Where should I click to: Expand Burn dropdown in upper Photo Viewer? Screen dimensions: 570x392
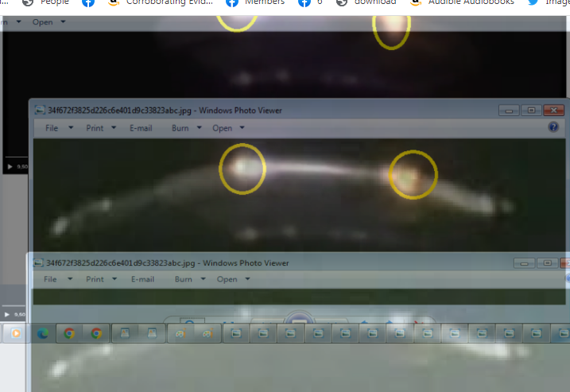(x=187, y=128)
